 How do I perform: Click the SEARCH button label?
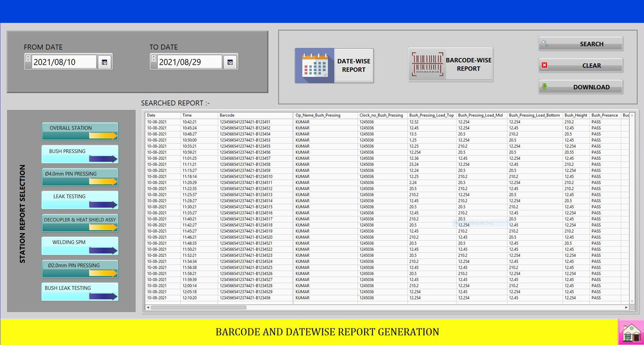point(591,44)
